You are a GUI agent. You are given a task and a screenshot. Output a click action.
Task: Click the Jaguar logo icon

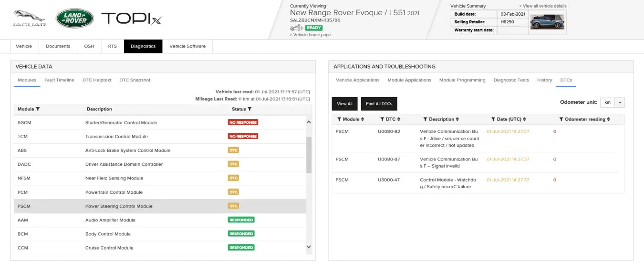[28, 18]
